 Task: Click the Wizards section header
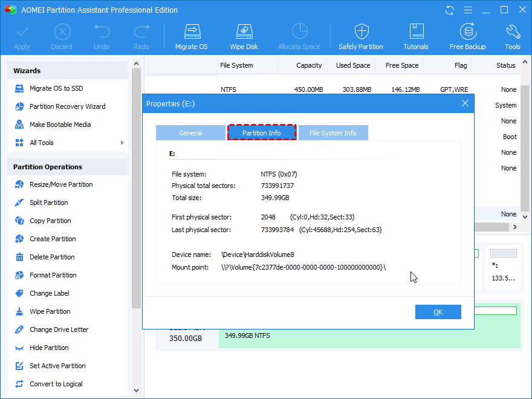tap(68, 71)
